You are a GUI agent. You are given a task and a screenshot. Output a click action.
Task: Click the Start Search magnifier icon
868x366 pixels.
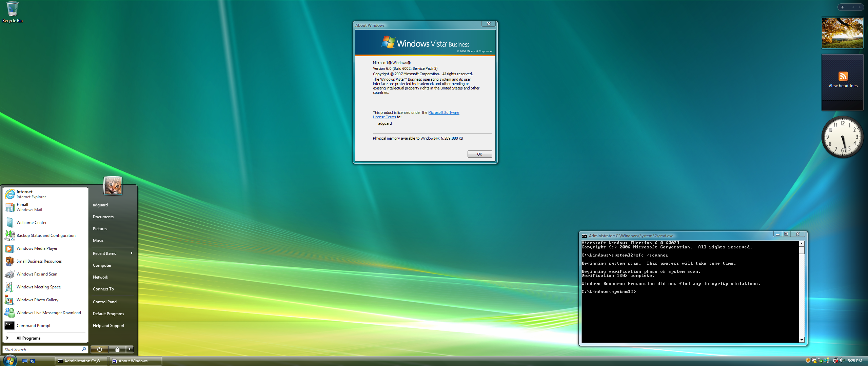[x=84, y=349]
